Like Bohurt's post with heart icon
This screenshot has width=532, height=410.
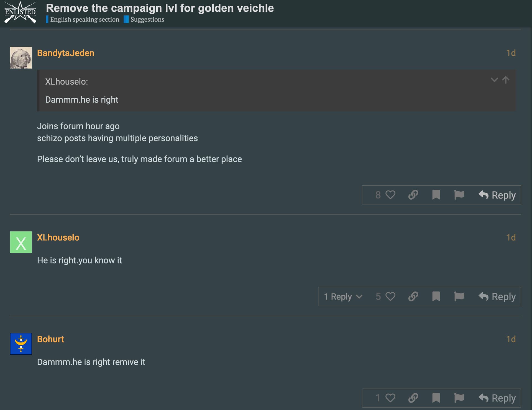(x=390, y=398)
